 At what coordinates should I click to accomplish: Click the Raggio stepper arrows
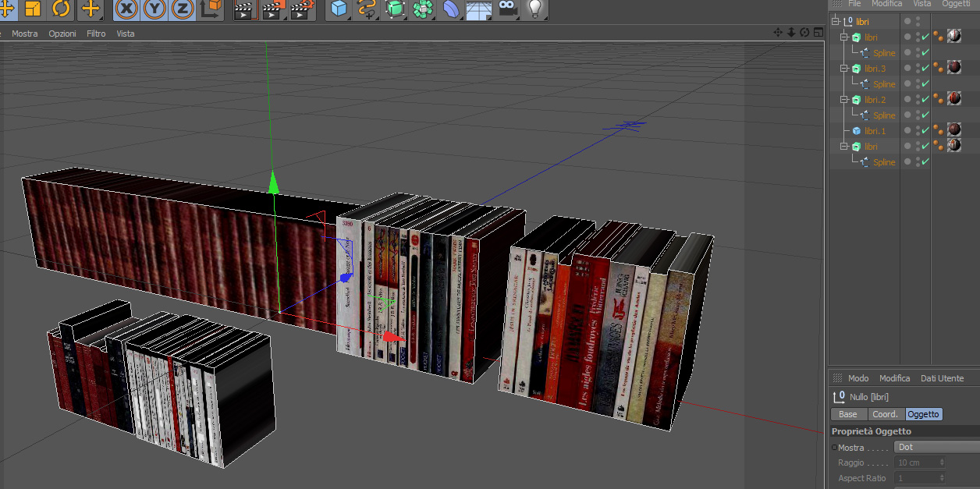coord(942,462)
